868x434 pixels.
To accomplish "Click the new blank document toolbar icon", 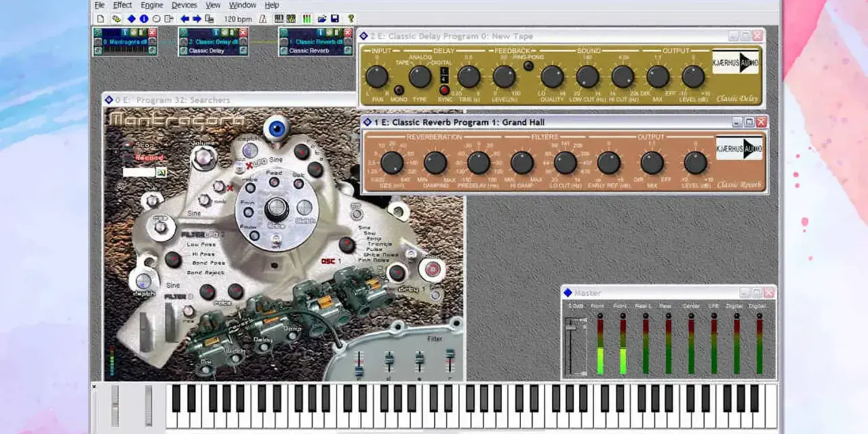I will (100, 19).
